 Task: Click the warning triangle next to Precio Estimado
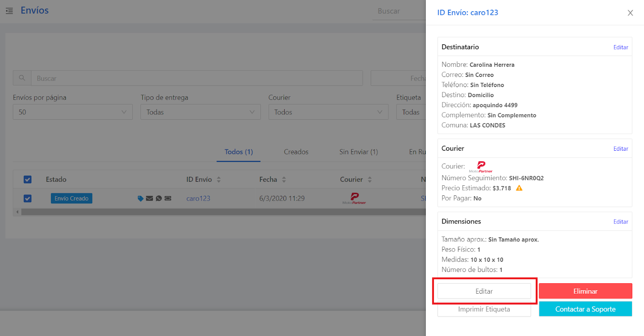[519, 188]
